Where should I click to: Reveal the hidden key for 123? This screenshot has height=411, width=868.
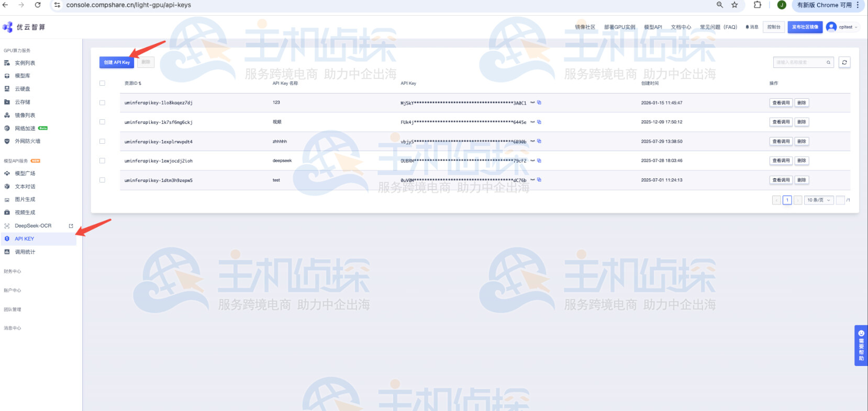[x=532, y=102]
